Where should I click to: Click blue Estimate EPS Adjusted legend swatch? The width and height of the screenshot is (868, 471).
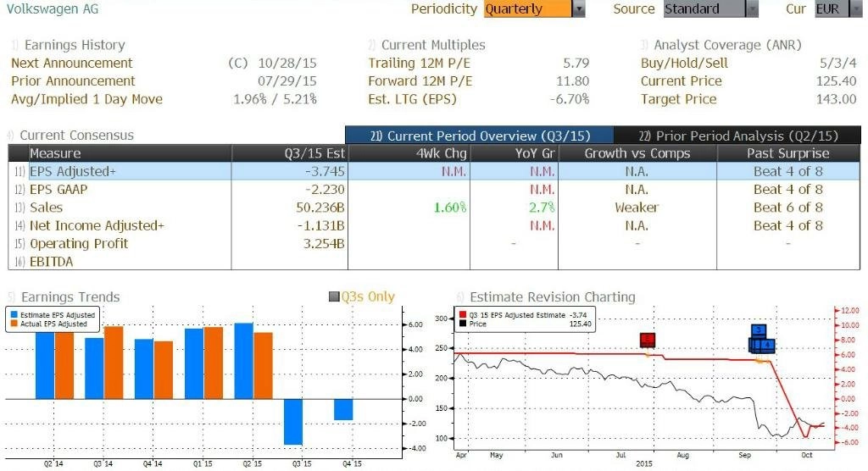14,315
